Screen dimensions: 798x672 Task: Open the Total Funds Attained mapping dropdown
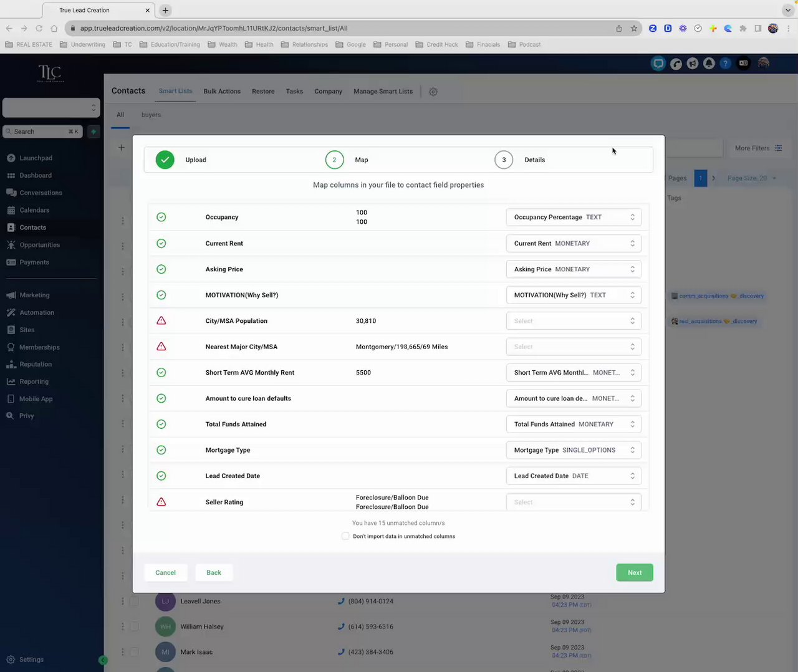point(574,425)
